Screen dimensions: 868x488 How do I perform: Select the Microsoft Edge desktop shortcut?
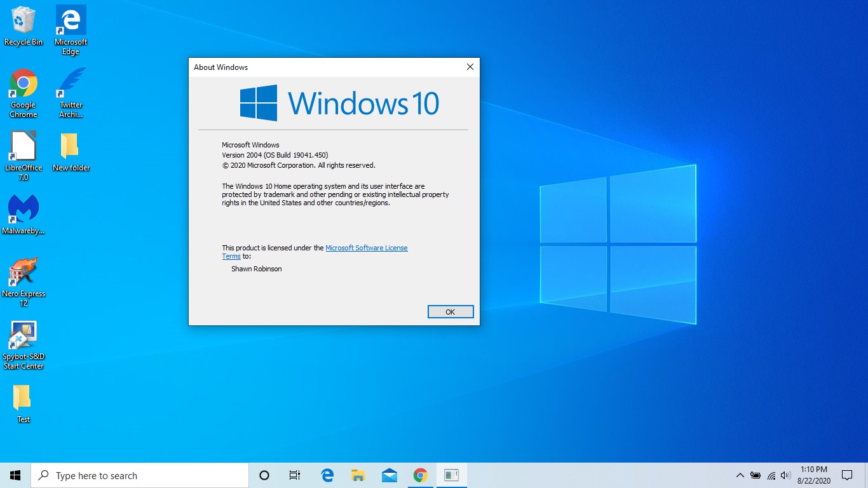coord(71,30)
